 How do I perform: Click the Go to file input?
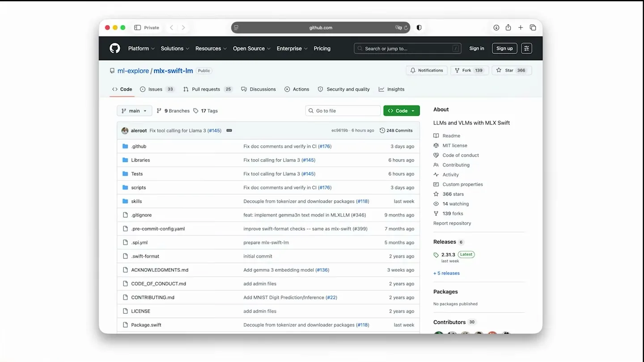pos(343,111)
